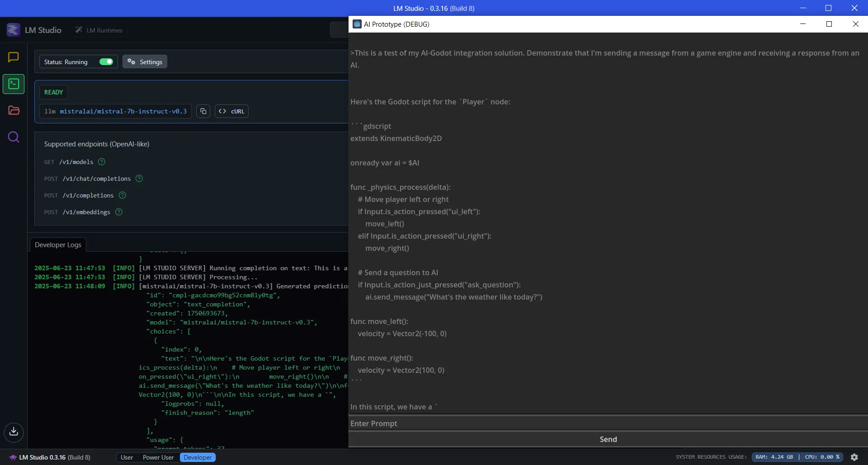Click the downloads icon at sidebar bottom
The image size is (868, 465).
pos(14,432)
